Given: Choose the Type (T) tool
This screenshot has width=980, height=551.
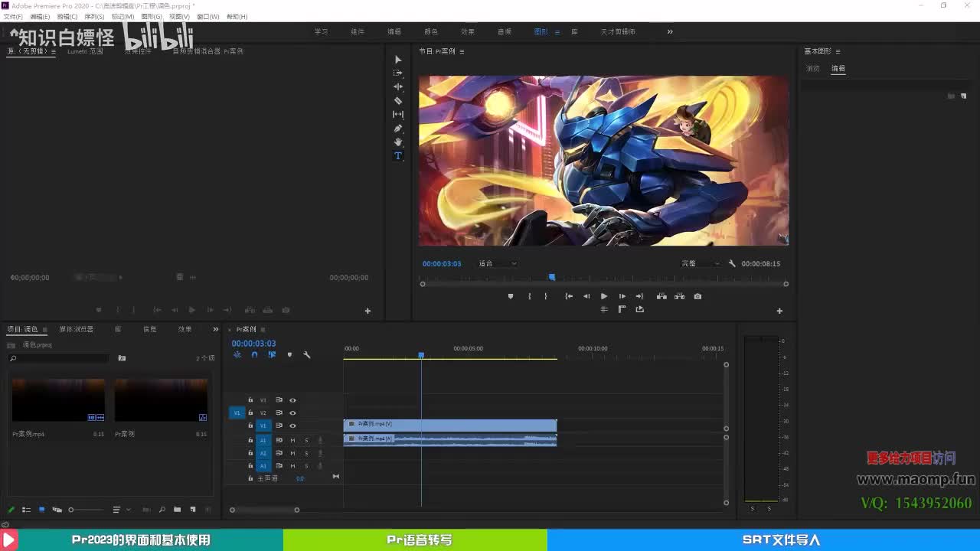Looking at the screenshot, I should pyautogui.click(x=397, y=156).
